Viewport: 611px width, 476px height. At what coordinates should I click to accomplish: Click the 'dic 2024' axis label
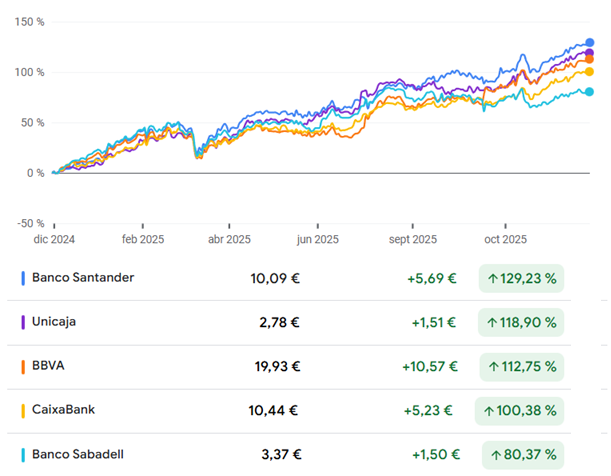click(53, 240)
